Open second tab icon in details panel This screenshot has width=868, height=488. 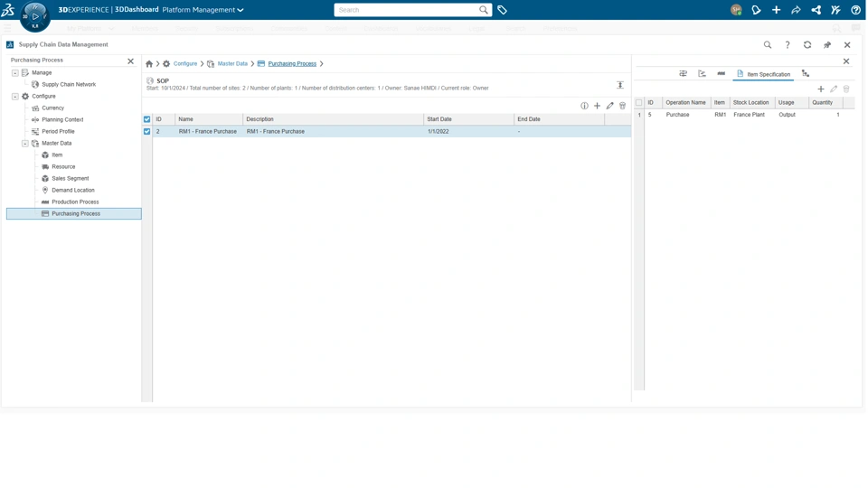point(702,73)
